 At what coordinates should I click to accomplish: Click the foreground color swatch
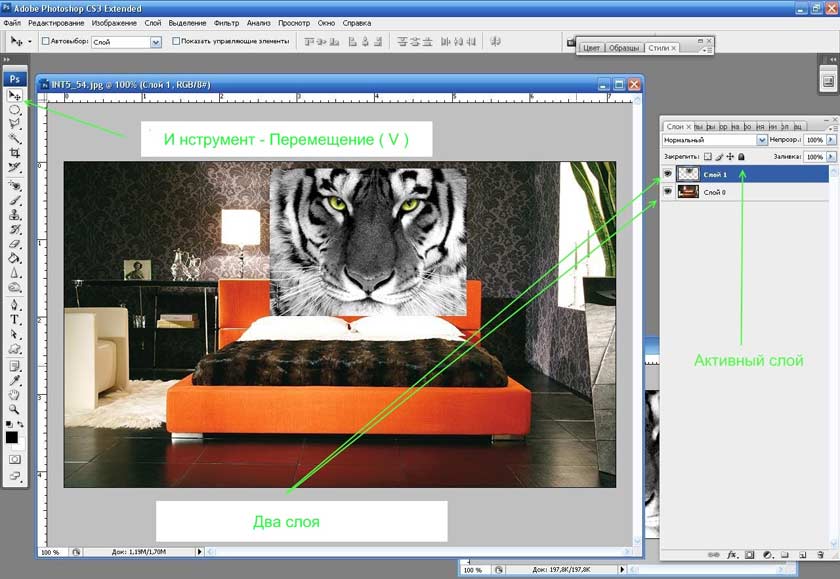[12, 438]
